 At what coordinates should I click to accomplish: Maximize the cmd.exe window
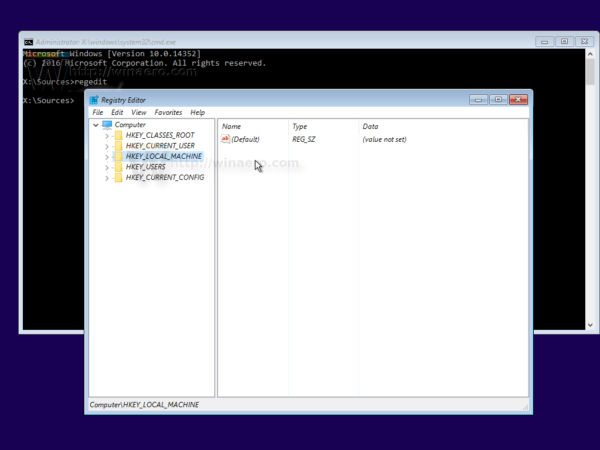click(x=564, y=41)
